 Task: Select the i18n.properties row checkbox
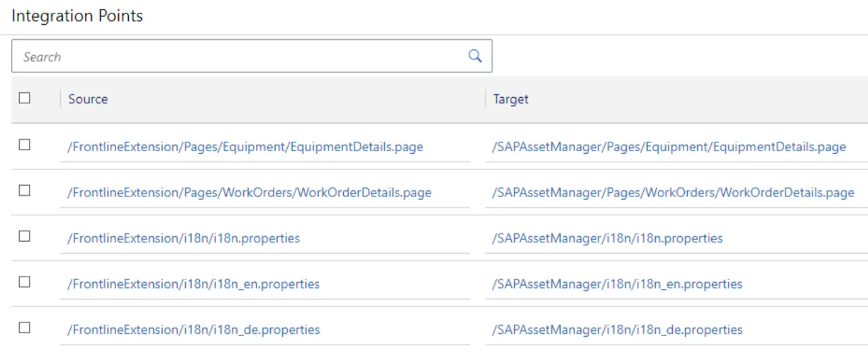click(25, 236)
